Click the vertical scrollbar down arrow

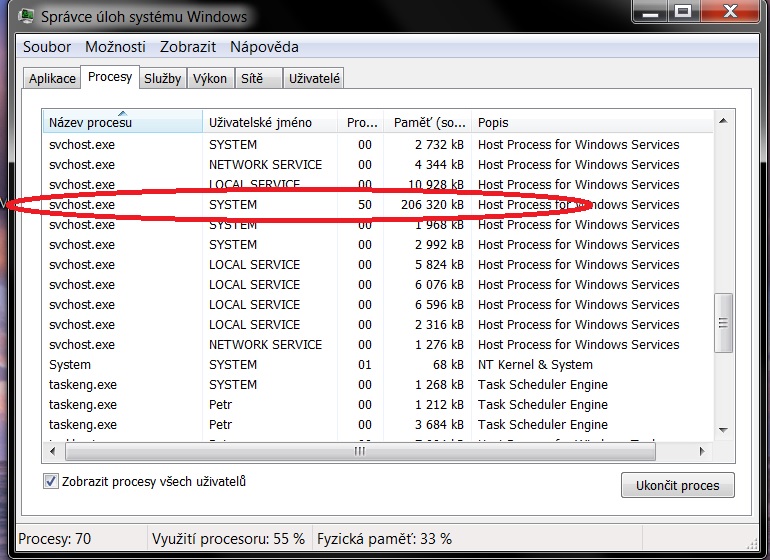point(725,430)
